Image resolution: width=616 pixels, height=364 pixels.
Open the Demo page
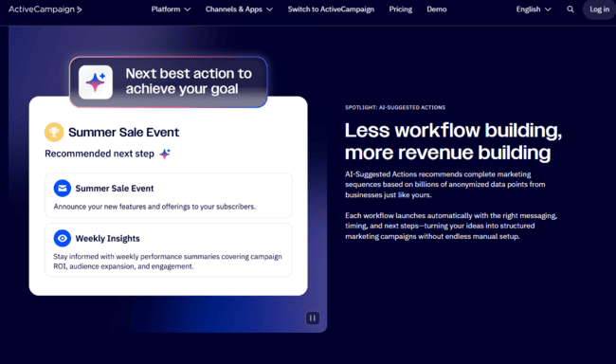tap(437, 9)
